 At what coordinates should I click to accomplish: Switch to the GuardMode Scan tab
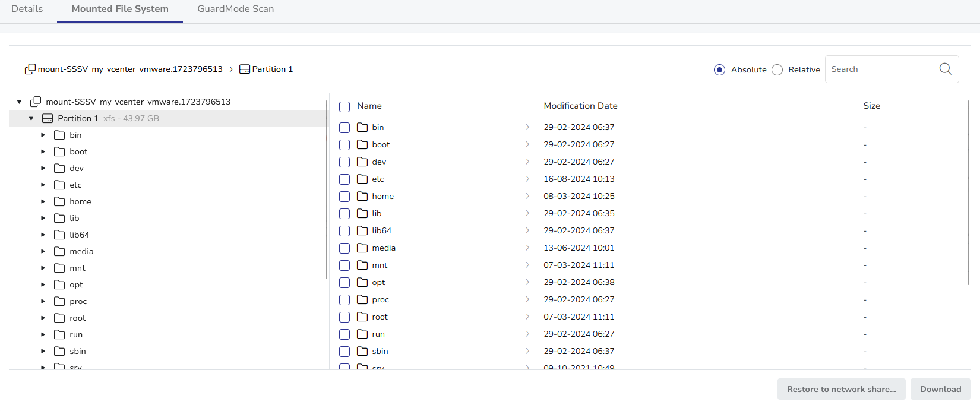[x=235, y=9]
